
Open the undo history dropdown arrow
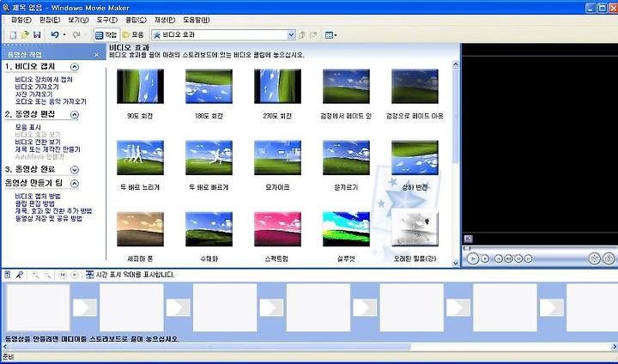pos(64,35)
